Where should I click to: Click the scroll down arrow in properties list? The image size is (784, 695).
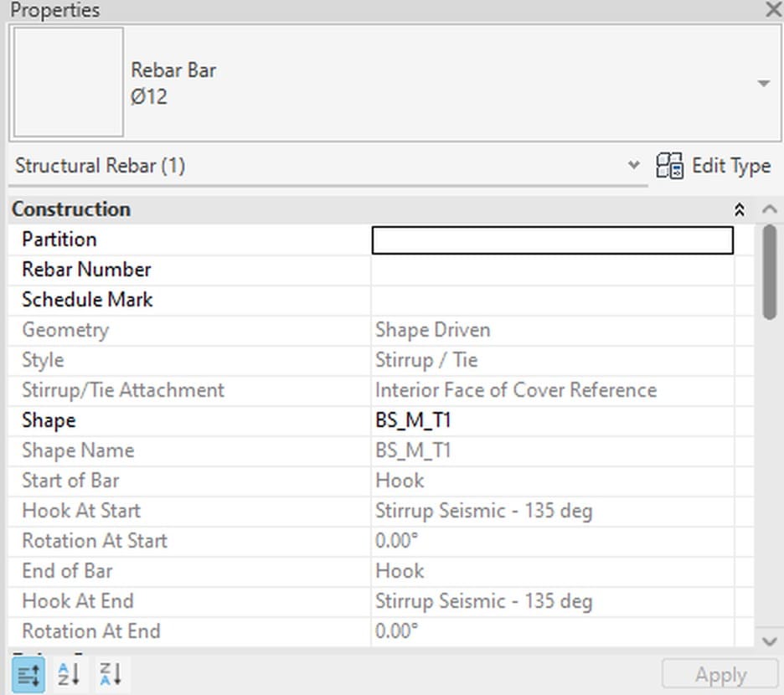click(x=770, y=641)
